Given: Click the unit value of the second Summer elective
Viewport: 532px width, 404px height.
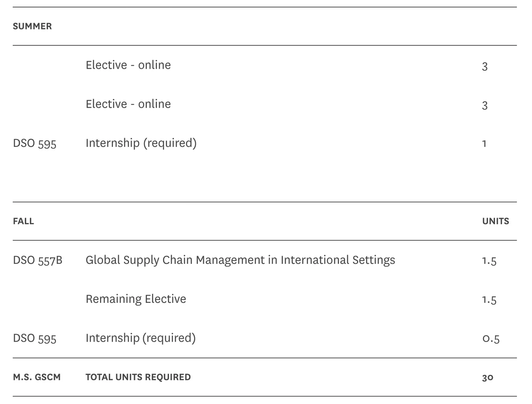Looking at the screenshot, I should coord(485,105).
